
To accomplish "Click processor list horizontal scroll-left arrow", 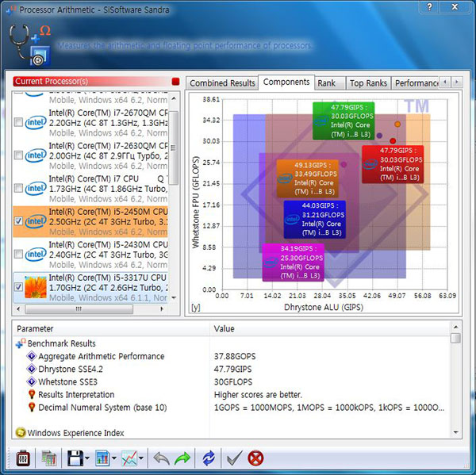I will (18, 309).
